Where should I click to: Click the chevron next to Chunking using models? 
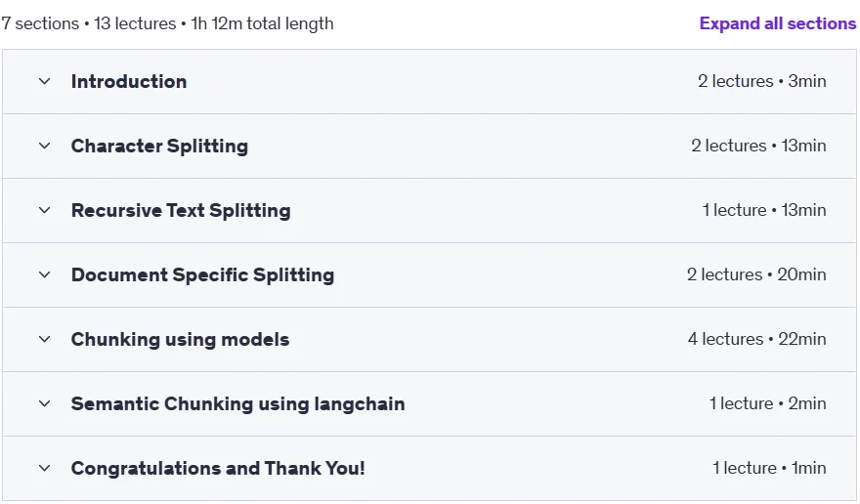44,339
